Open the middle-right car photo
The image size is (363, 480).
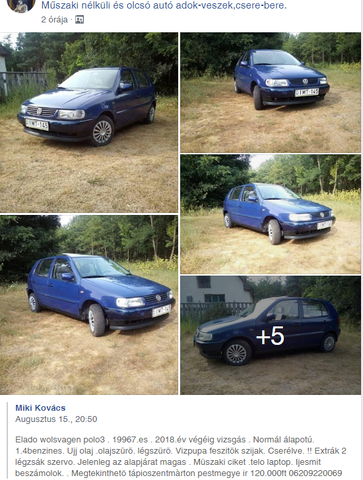(x=270, y=214)
